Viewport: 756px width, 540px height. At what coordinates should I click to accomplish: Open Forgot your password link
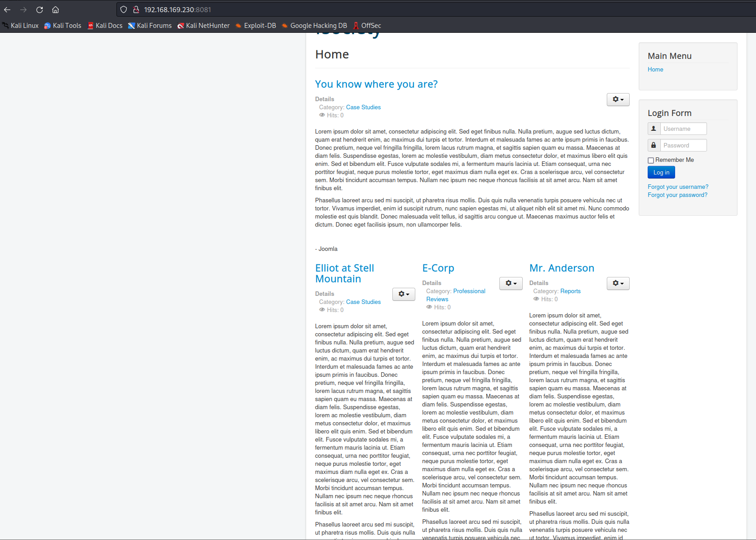click(677, 195)
